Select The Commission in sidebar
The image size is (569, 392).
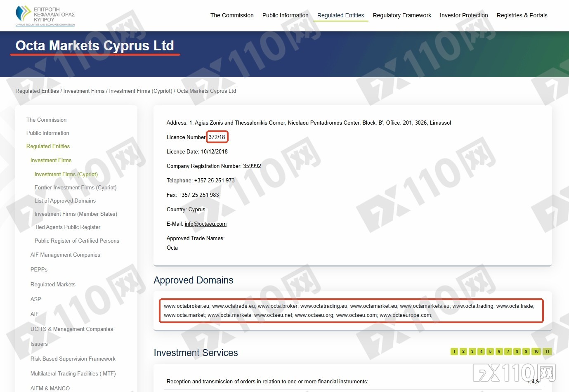coord(46,120)
